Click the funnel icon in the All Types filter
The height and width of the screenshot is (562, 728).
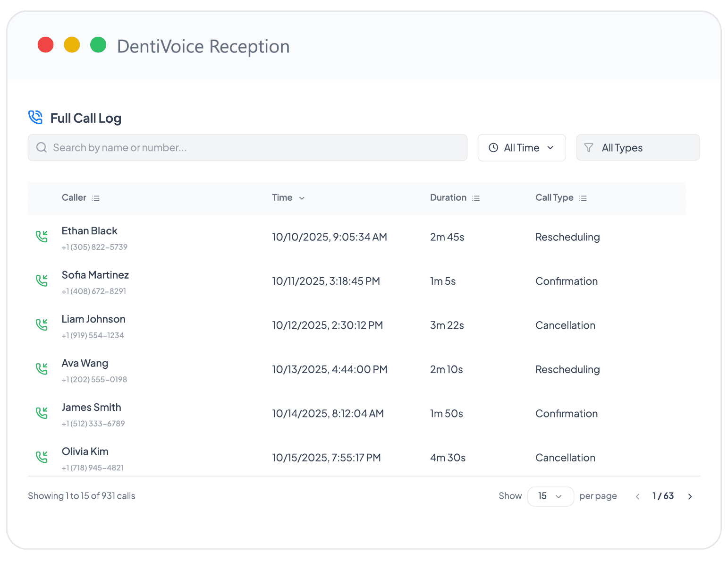(589, 147)
